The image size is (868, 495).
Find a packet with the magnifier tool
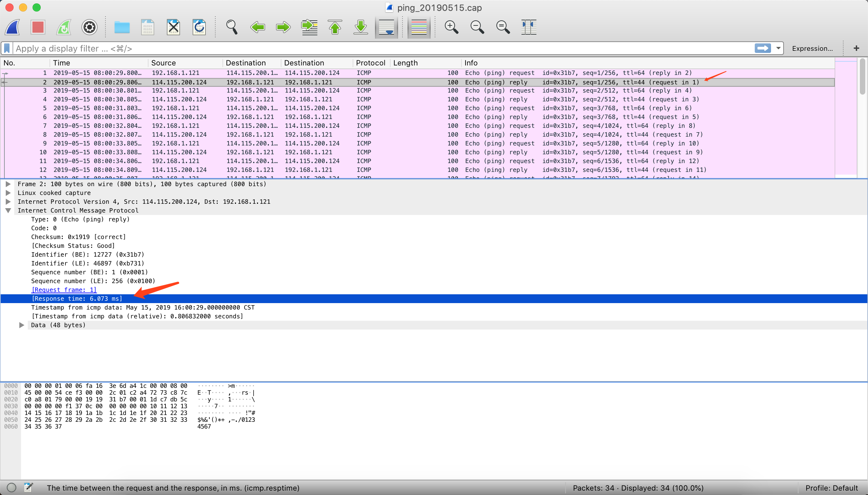point(232,27)
